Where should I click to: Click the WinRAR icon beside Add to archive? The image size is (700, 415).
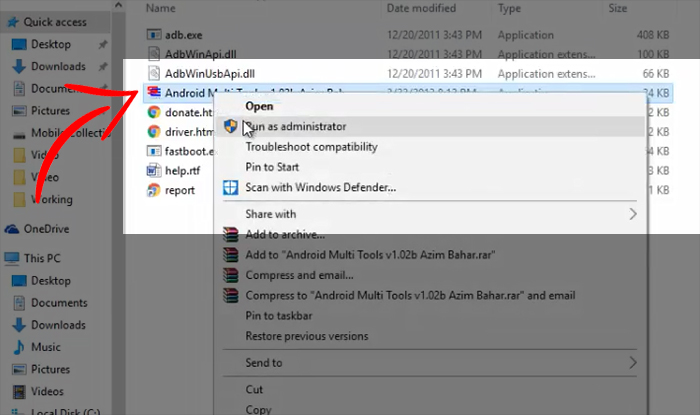(x=231, y=234)
